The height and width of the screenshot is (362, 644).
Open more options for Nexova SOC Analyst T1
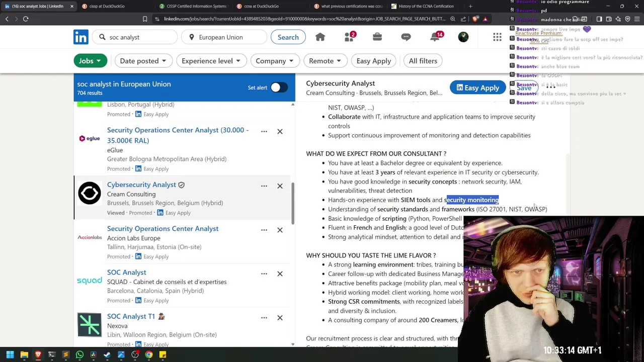pyautogui.click(x=264, y=318)
